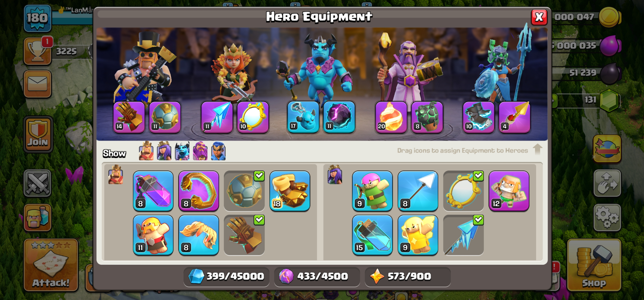The width and height of the screenshot is (644, 300).
Task: Tap the Attack! map button
Action: click(51, 265)
